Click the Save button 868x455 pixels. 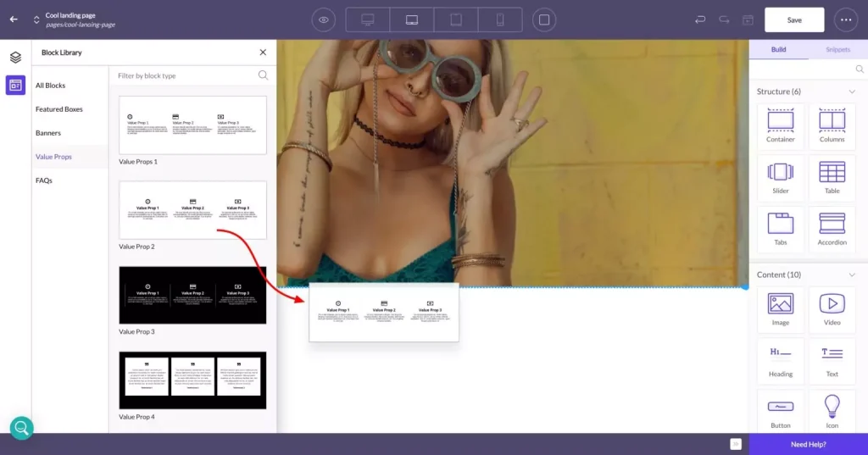tap(794, 20)
